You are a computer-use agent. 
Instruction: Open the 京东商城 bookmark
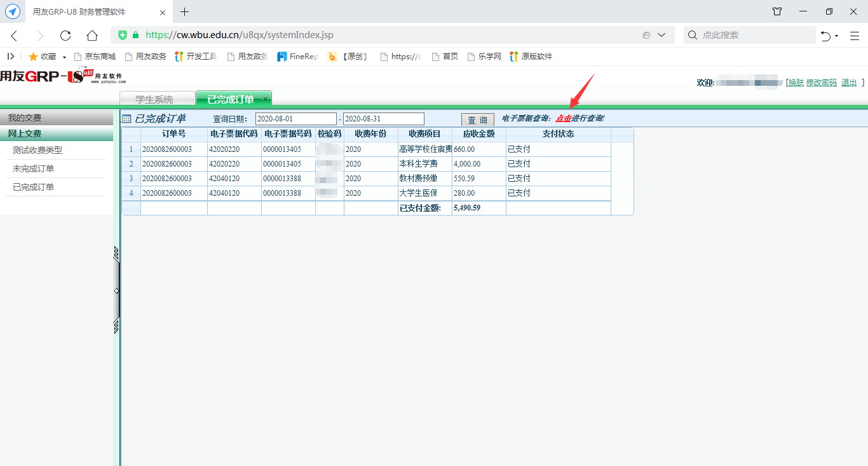point(95,57)
